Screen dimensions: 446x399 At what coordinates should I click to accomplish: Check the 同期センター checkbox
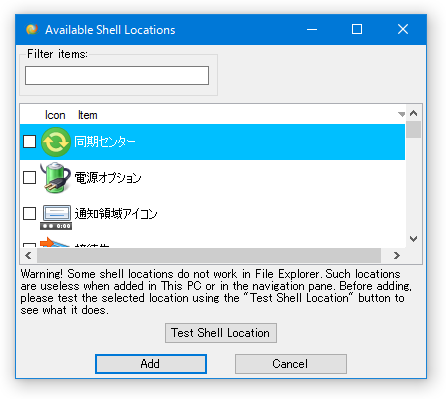(x=29, y=142)
